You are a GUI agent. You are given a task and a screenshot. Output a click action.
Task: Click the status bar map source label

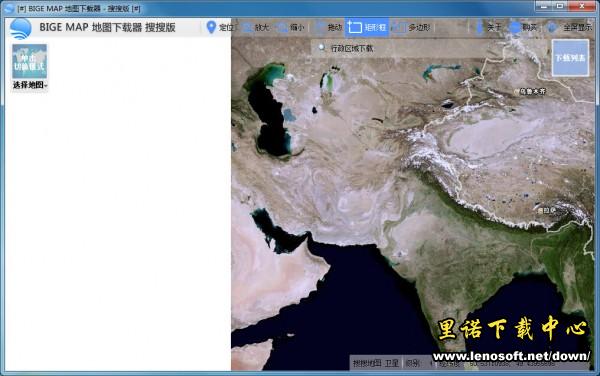[376, 363]
